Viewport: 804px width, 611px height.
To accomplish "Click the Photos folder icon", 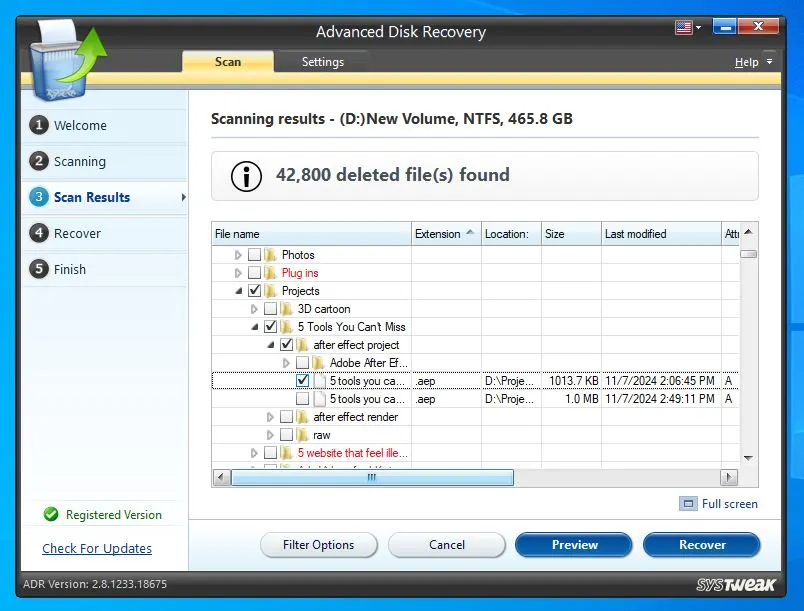I will tap(270, 255).
